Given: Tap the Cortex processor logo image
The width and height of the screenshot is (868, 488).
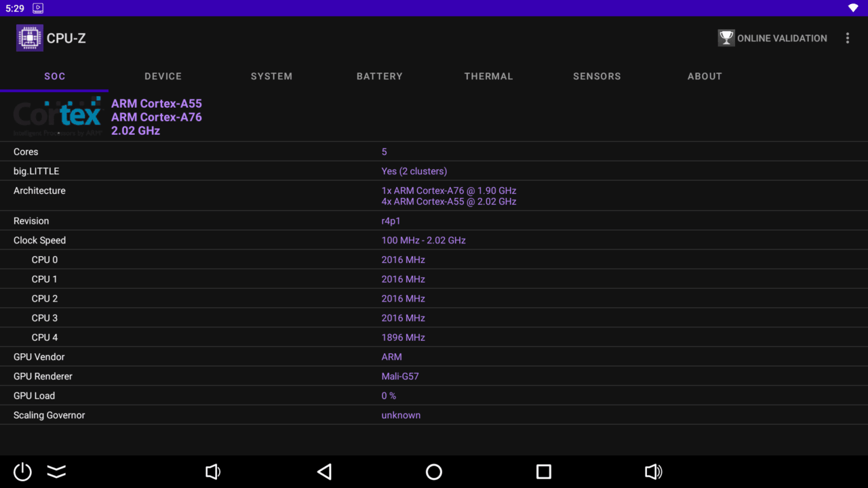Looking at the screenshot, I should (58, 117).
